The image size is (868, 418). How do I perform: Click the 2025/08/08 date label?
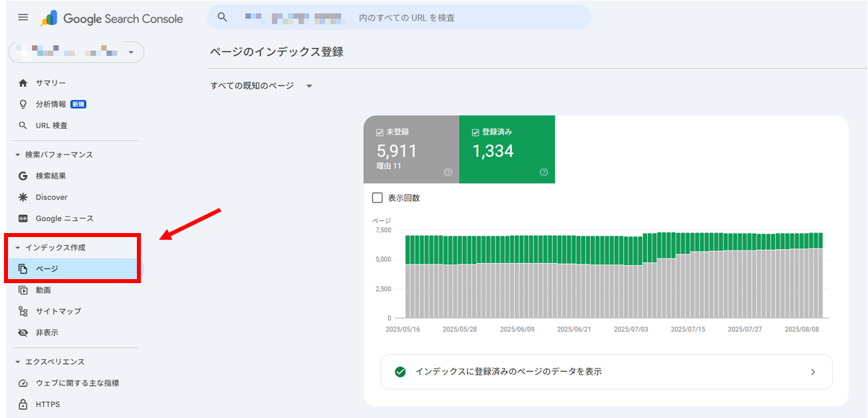802,329
